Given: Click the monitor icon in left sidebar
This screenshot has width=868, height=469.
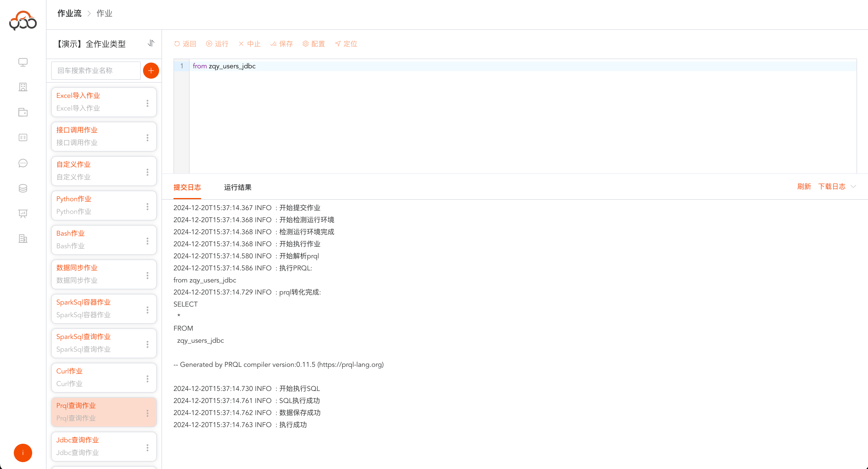Looking at the screenshot, I should point(23,62).
